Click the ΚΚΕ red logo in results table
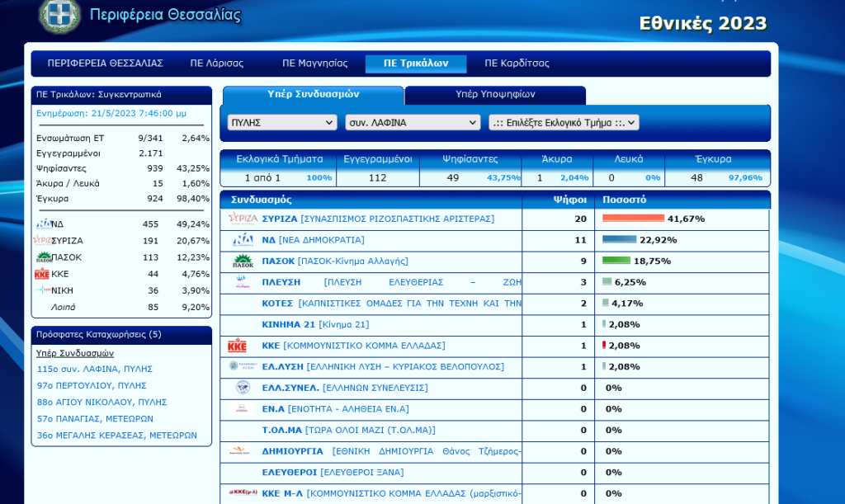Viewport: 845px width, 504px height. (x=237, y=346)
